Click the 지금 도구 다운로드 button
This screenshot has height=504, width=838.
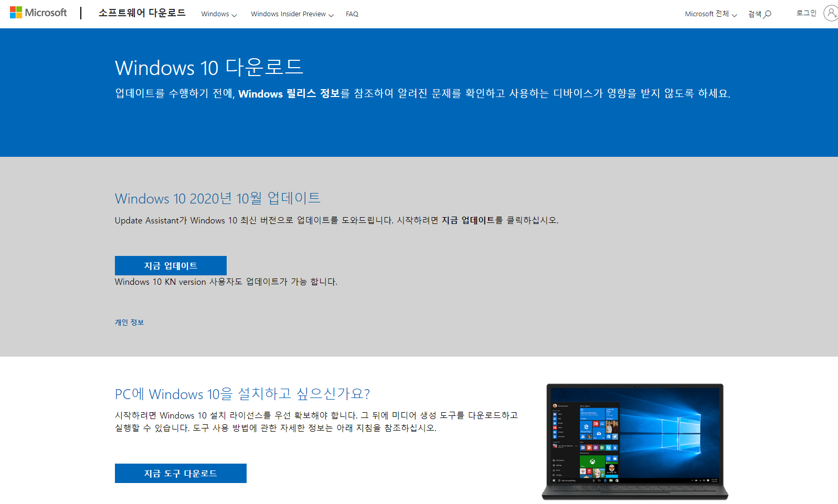[181, 473]
